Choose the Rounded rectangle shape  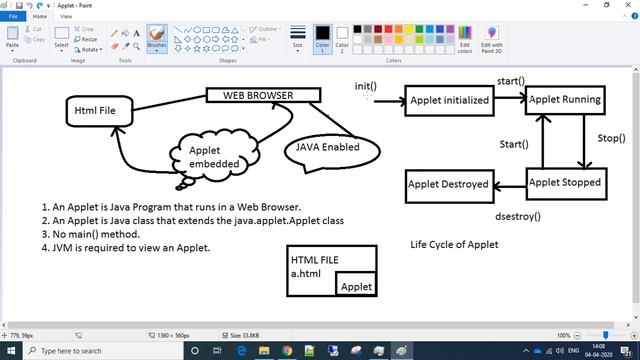[x=216, y=30]
